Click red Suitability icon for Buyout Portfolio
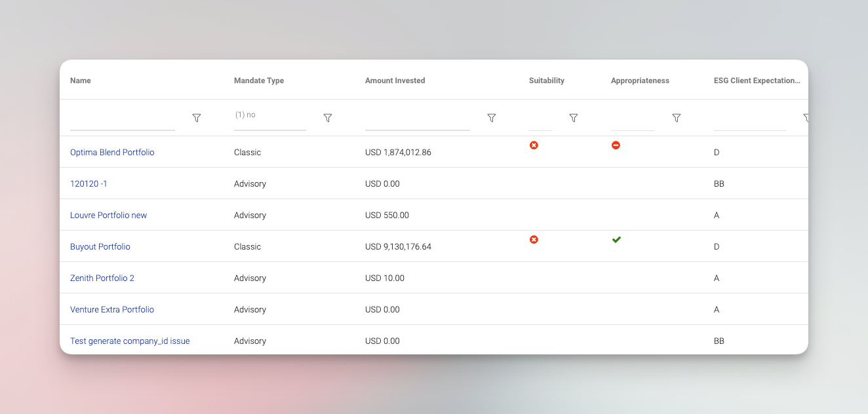Image resolution: width=868 pixels, height=414 pixels. [534, 240]
